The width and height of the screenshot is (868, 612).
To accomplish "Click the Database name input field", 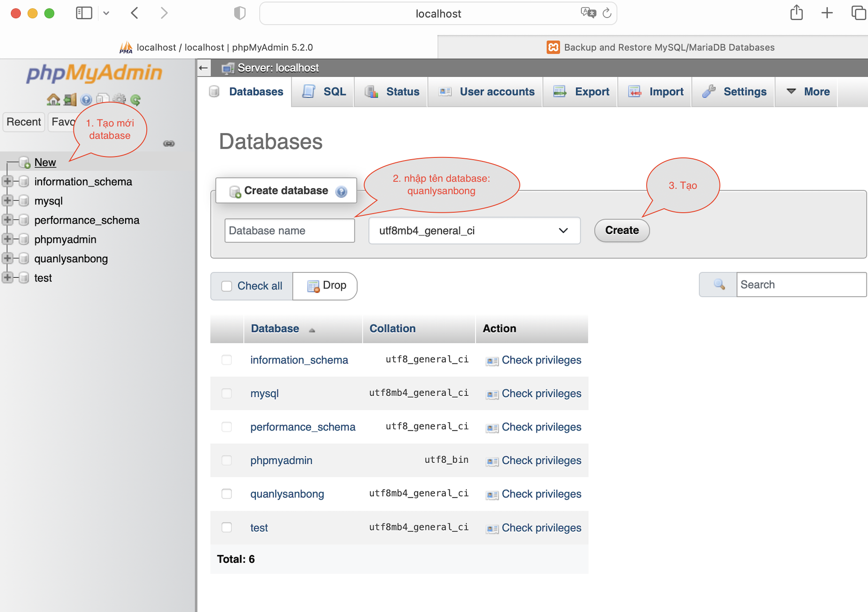I will click(x=289, y=230).
